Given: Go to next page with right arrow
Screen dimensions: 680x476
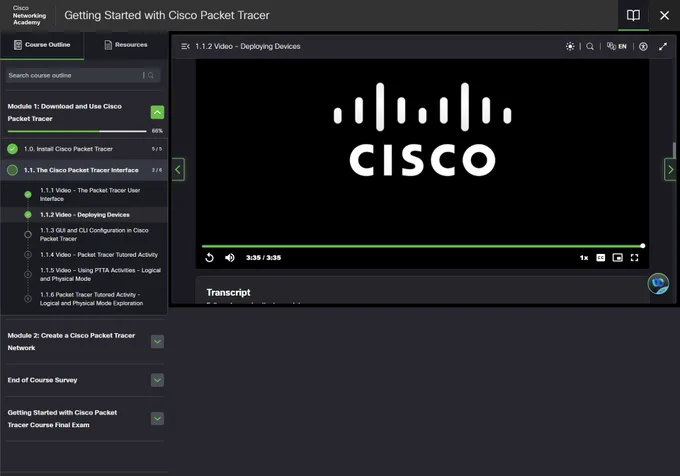Looking at the screenshot, I should click(670, 170).
